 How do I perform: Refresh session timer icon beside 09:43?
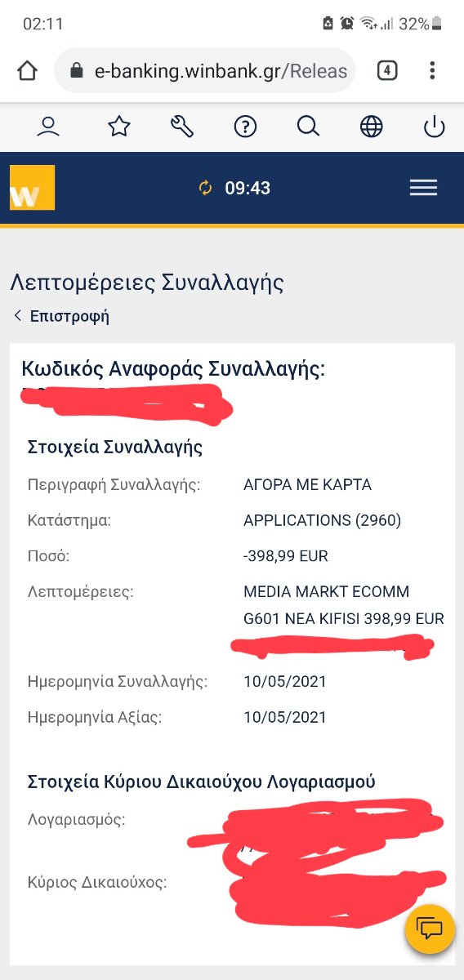(x=205, y=189)
